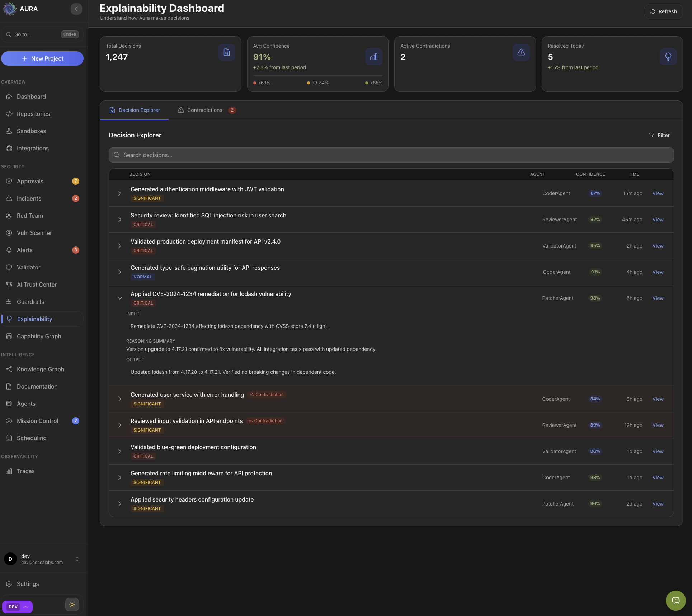Viewport: 692px width, 616px height.
Task: View the lodash CVE remediation decision
Action: point(658,298)
